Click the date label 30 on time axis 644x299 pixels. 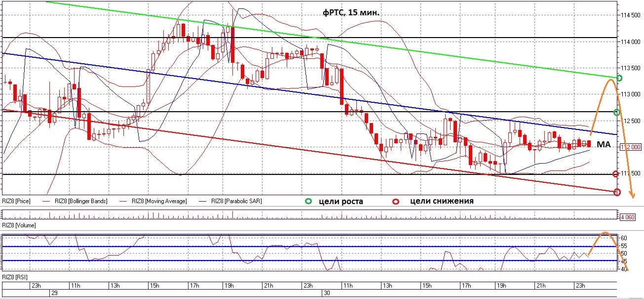click(x=326, y=293)
